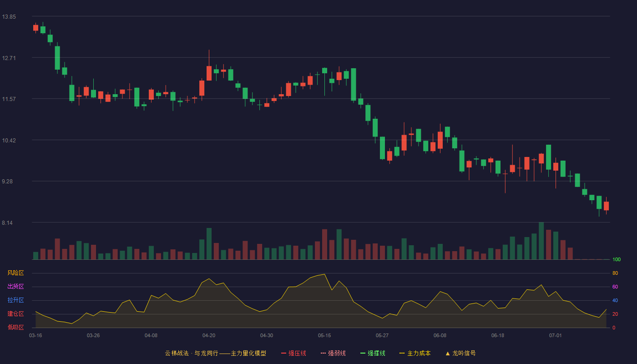Select the 04-08 date label
Screen dimensions: 637x364
[x=151, y=335]
